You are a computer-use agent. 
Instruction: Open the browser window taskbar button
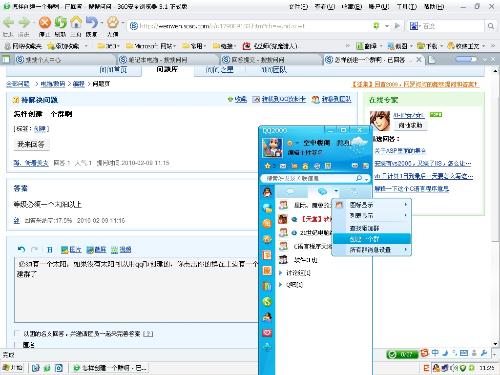[x=110, y=368]
